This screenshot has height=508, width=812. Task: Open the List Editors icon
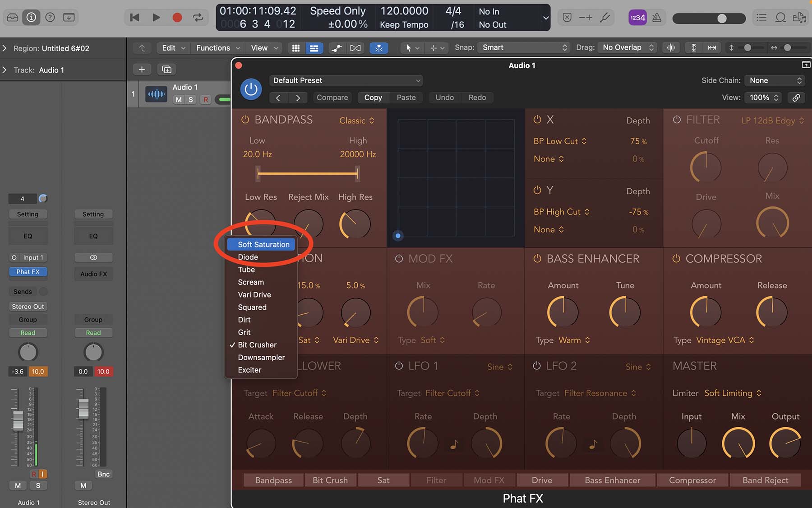761,18
